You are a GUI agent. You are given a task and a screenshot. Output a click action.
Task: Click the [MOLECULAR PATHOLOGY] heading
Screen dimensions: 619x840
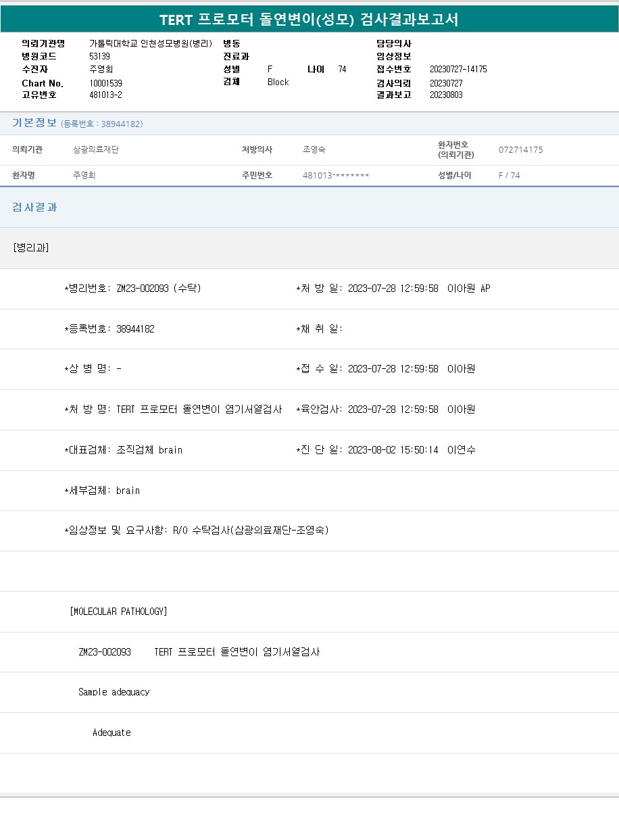coord(118,612)
